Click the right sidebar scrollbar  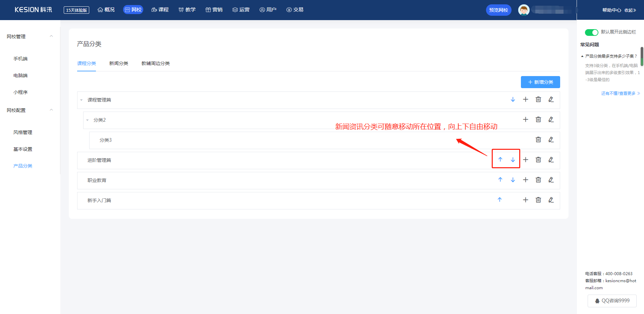[642, 56]
